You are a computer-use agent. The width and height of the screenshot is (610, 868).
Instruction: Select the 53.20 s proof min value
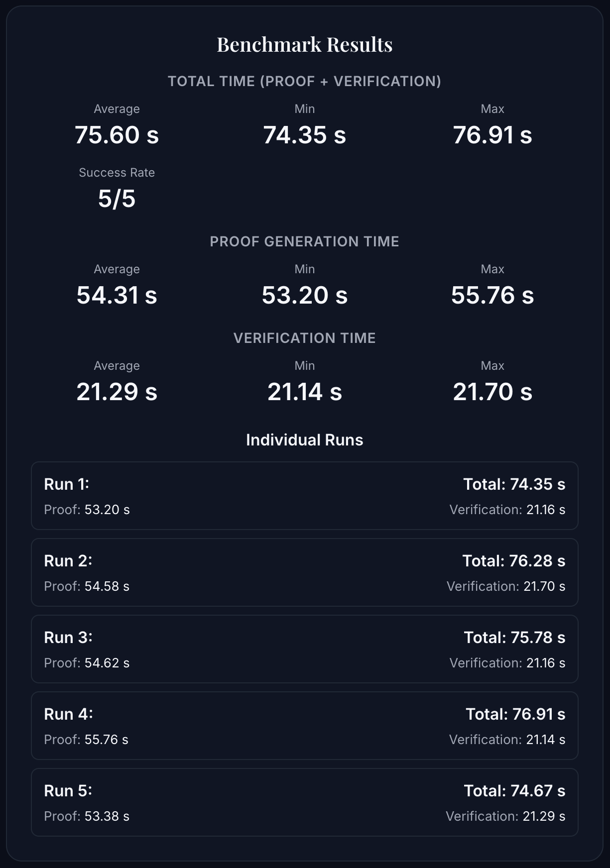pos(304,295)
